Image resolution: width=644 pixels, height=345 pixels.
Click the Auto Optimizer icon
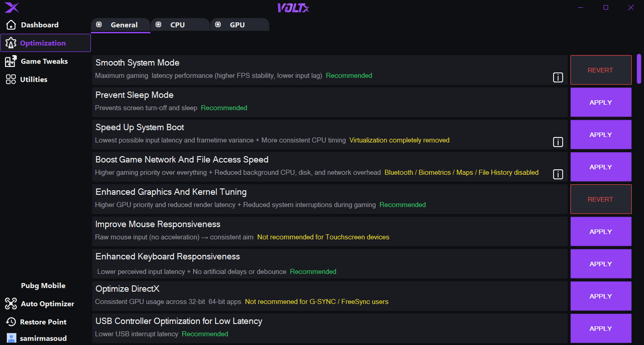pyautogui.click(x=11, y=304)
